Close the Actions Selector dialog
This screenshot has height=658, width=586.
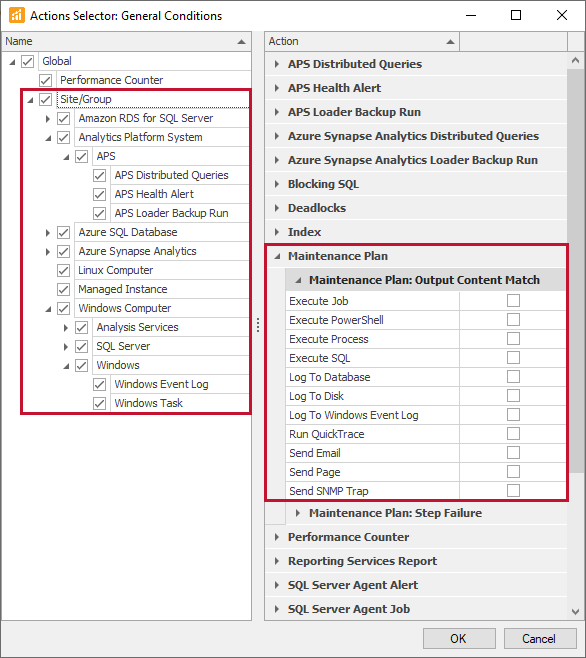pyautogui.click(x=562, y=16)
